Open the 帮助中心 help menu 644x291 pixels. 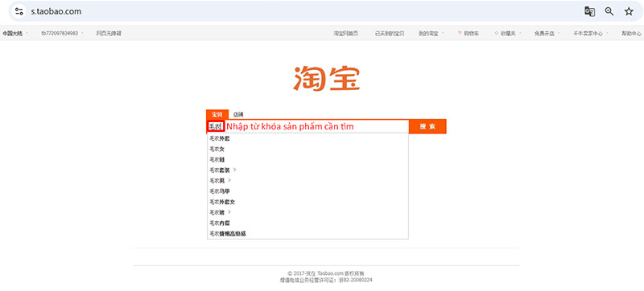click(631, 34)
